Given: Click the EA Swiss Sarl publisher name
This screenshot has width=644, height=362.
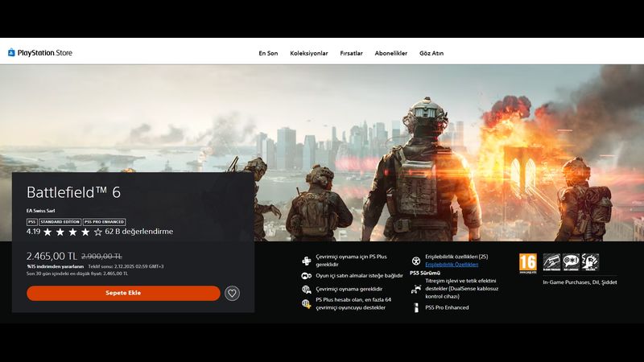Looking at the screenshot, I should click(41, 211).
